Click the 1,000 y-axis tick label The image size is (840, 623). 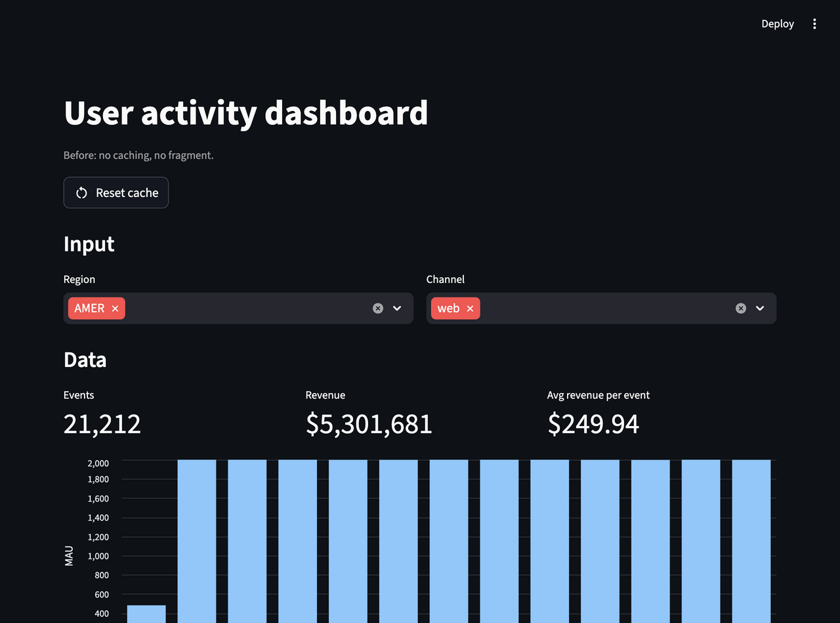point(98,556)
